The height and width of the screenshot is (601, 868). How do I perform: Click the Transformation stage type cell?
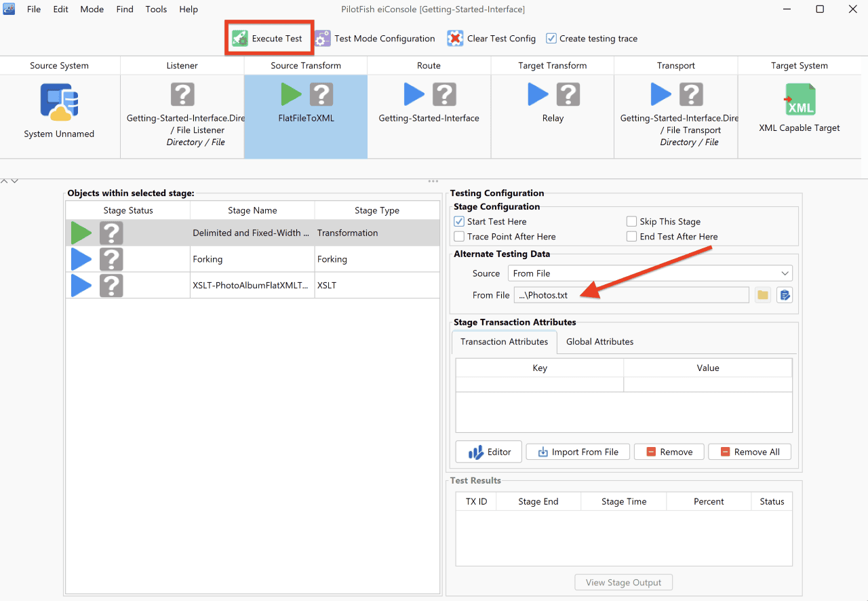tap(377, 233)
